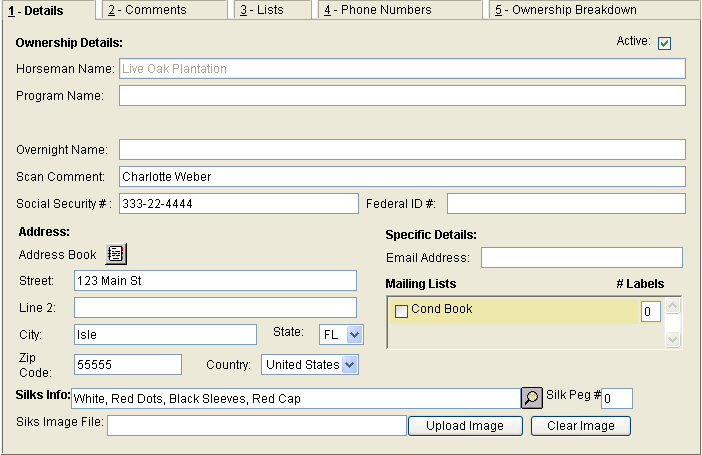Select the Silk Peg number field
Image resolution: width=702 pixels, height=455 pixels.
[x=617, y=399]
